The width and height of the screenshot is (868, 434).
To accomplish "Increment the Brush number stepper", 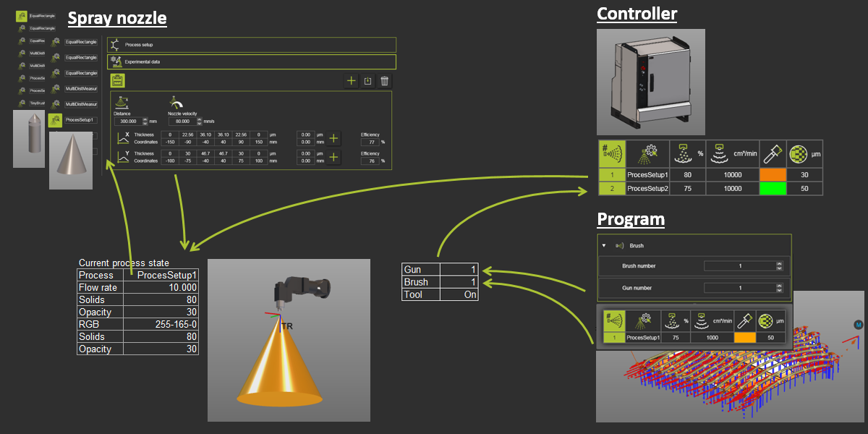I will (x=778, y=264).
